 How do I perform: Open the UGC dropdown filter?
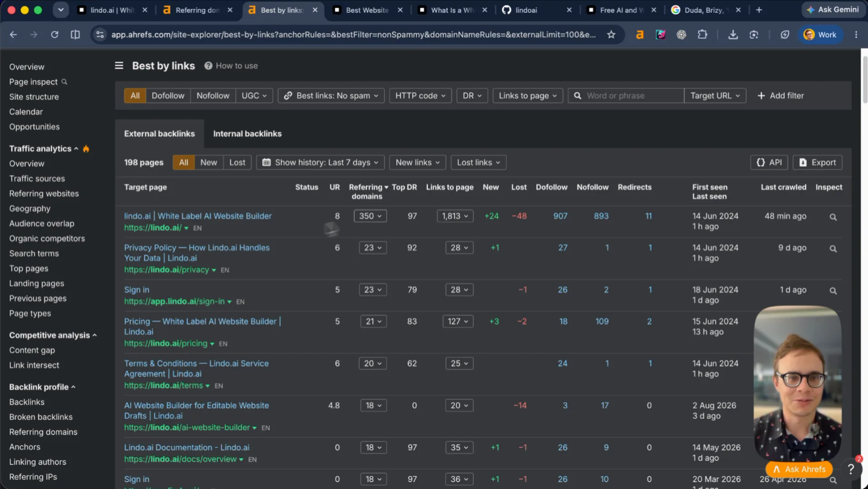point(254,96)
